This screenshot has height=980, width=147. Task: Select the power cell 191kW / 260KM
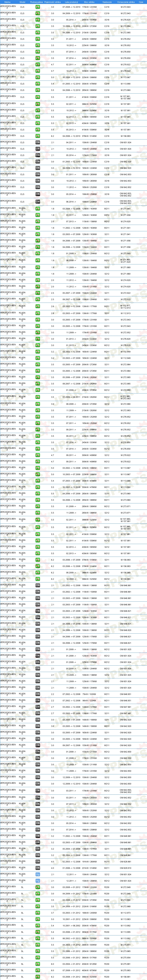[x=89, y=861]
